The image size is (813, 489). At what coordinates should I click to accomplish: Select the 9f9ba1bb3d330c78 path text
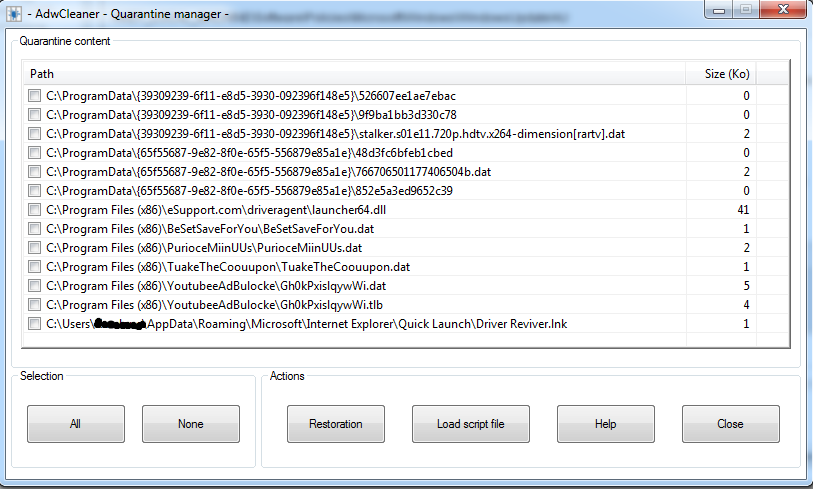pyautogui.click(x=251, y=115)
